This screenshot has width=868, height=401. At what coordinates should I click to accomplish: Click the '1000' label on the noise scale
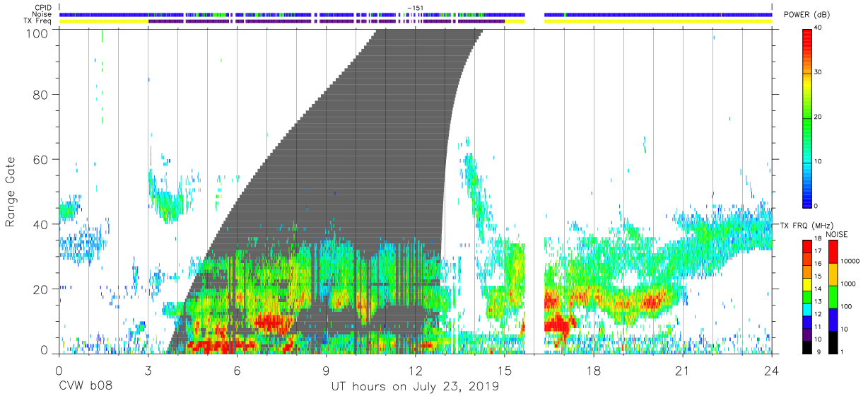point(848,284)
